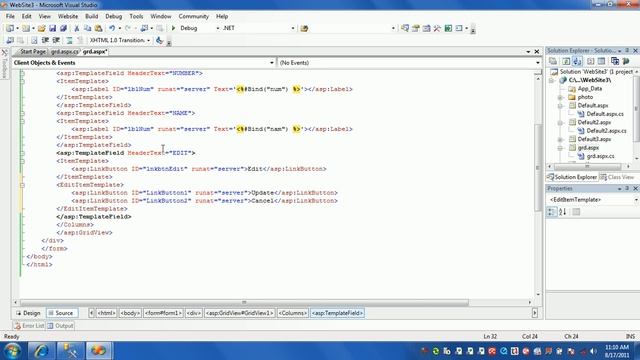
Task: Click the accessibility check wheelchair icon
Action: click(160, 40)
